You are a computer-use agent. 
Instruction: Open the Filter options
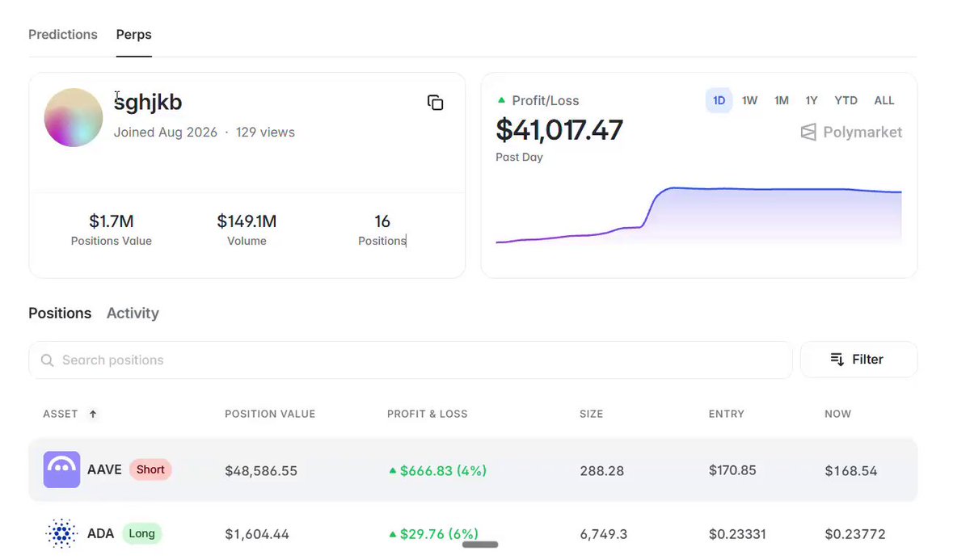click(858, 360)
